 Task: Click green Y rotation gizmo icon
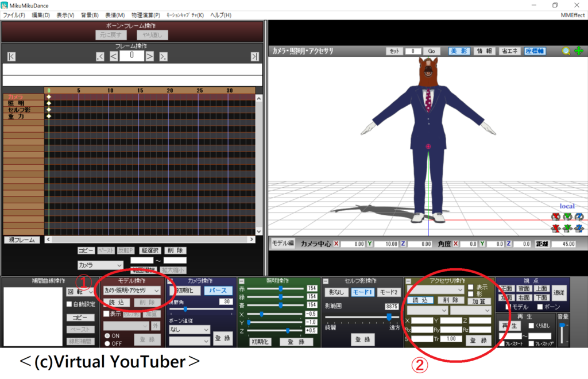click(x=567, y=216)
